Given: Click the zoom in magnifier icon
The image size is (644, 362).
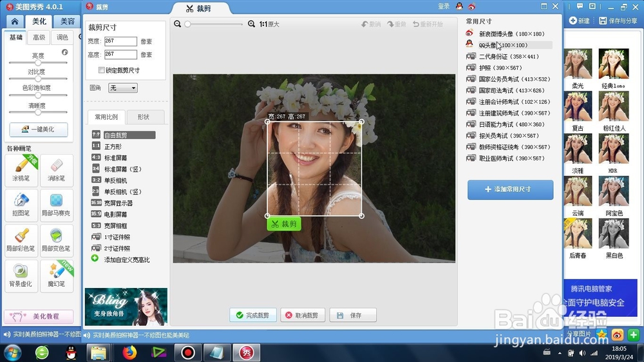Looking at the screenshot, I should [251, 24].
